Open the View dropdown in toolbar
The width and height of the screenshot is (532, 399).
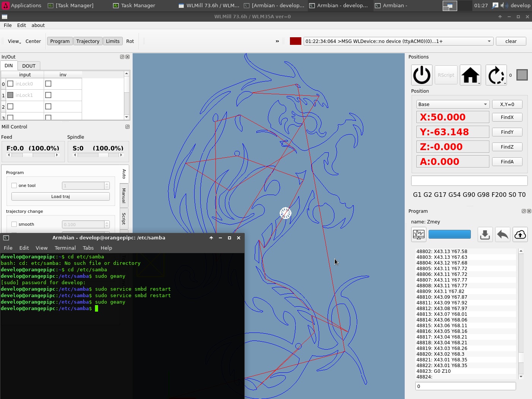point(14,41)
